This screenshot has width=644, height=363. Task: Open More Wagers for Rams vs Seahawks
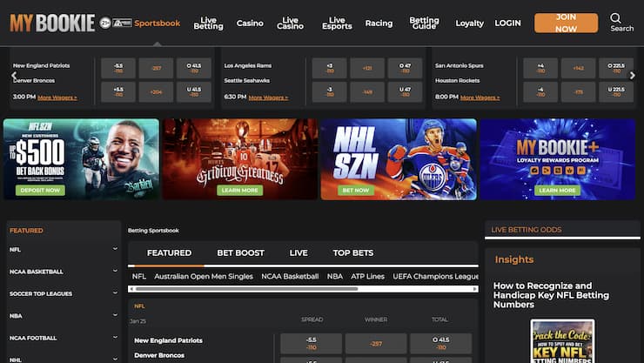pyautogui.click(x=268, y=97)
